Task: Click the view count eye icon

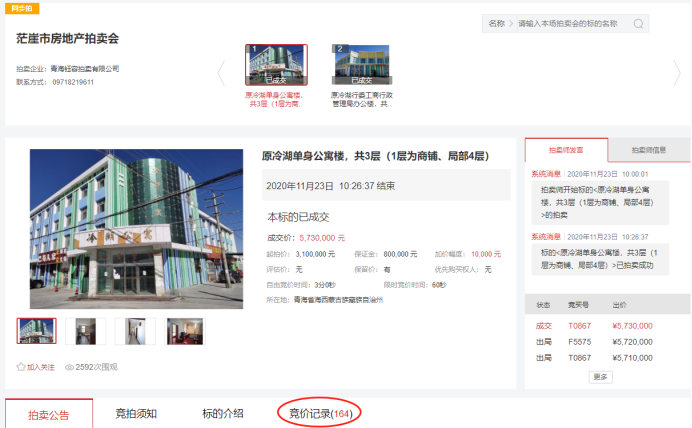Action: click(x=71, y=367)
